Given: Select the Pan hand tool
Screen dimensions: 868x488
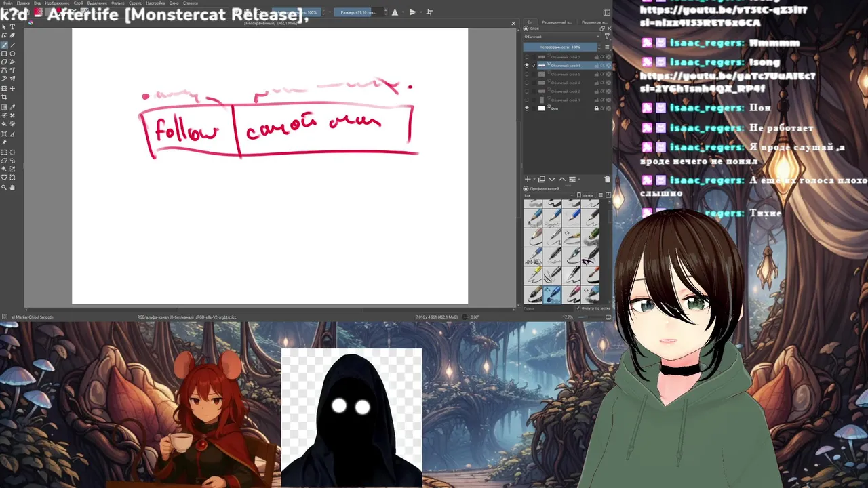Looking at the screenshot, I should 12,187.
